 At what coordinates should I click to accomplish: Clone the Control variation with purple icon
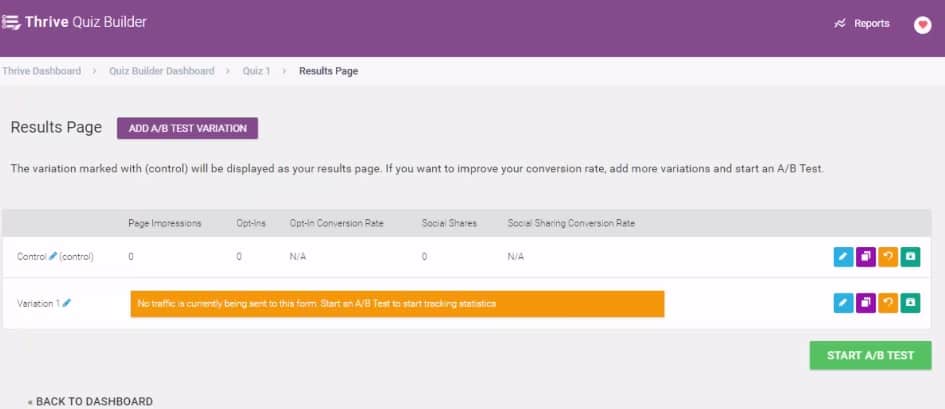click(865, 257)
